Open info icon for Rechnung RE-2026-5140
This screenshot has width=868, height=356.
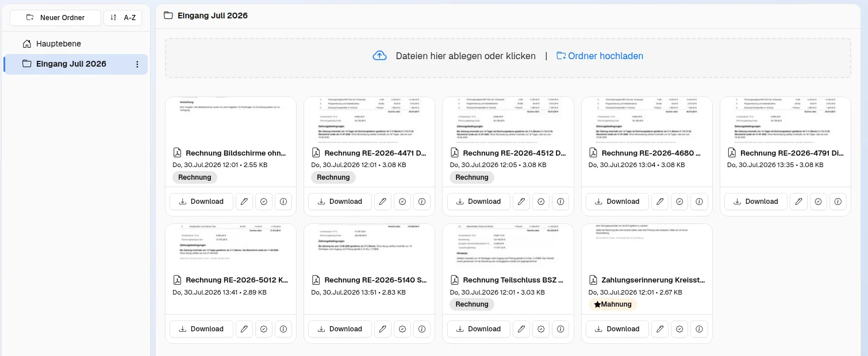pyautogui.click(x=422, y=329)
